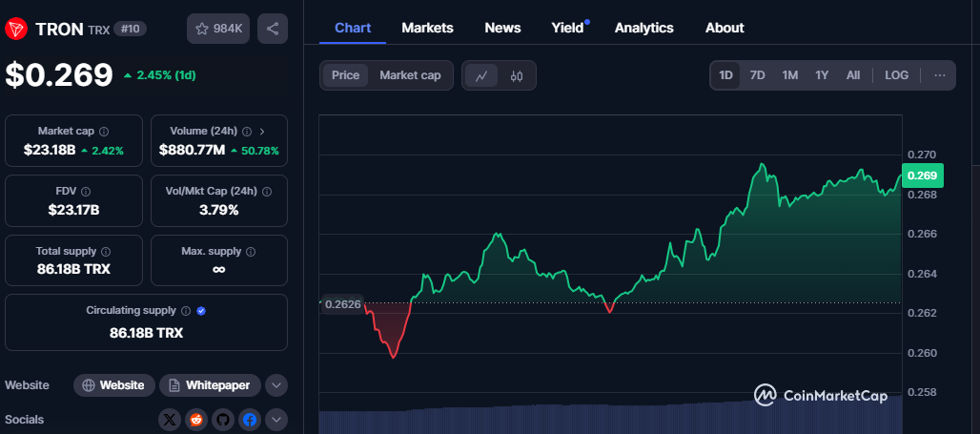
Task: Open the Whitepaper link
Action: coord(210,385)
